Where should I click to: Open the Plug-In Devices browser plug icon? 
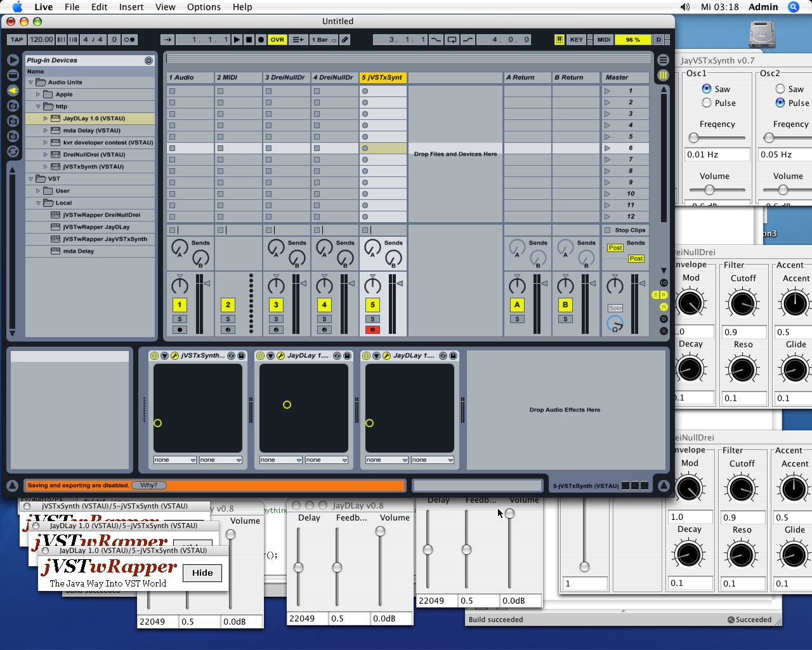13,90
